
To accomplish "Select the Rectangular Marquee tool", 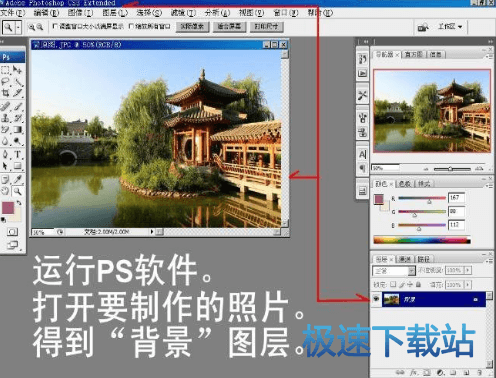I will coord(5,70).
